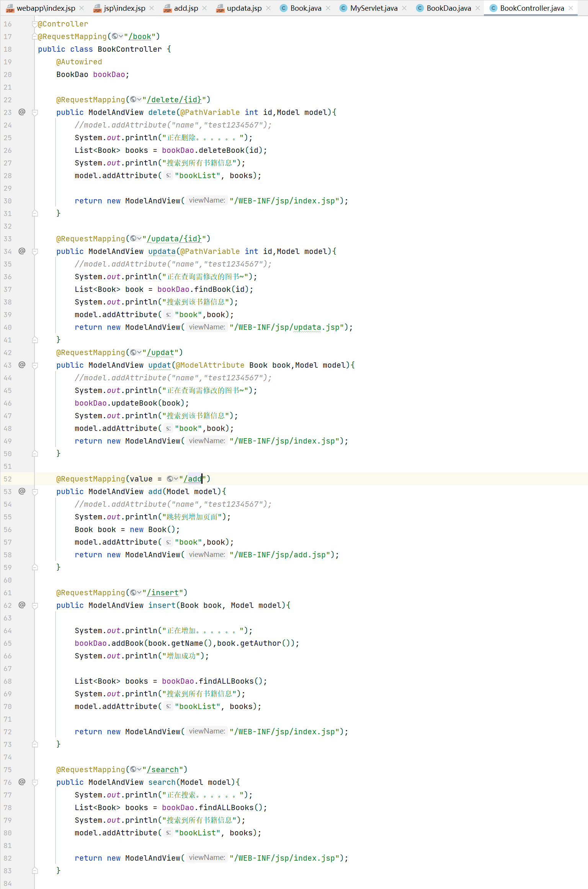Switch to the webapp\index.jsp tab

[x=46, y=8]
